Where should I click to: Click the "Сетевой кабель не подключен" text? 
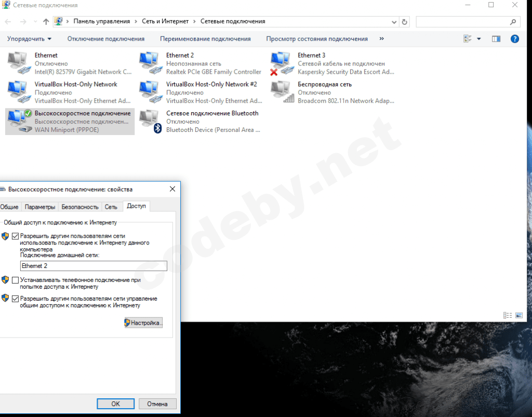[341, 63]
